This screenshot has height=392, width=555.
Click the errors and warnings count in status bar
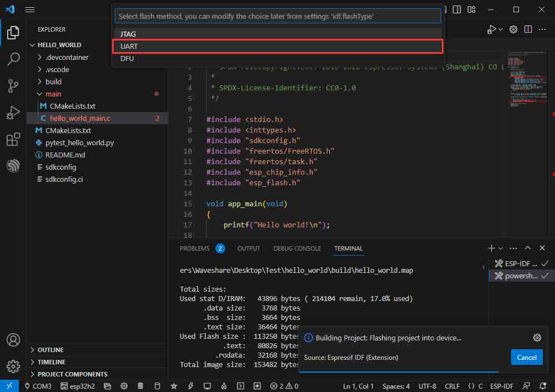pos(284,386)
